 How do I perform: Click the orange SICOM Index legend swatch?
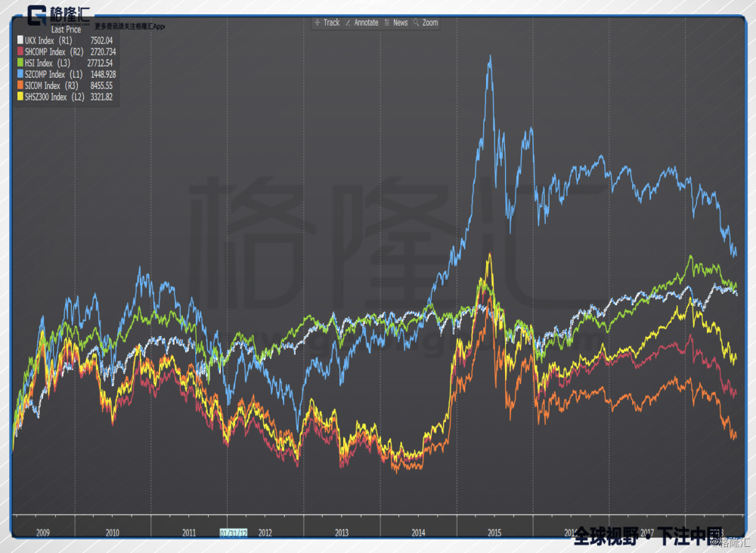(x=20, y=85)
